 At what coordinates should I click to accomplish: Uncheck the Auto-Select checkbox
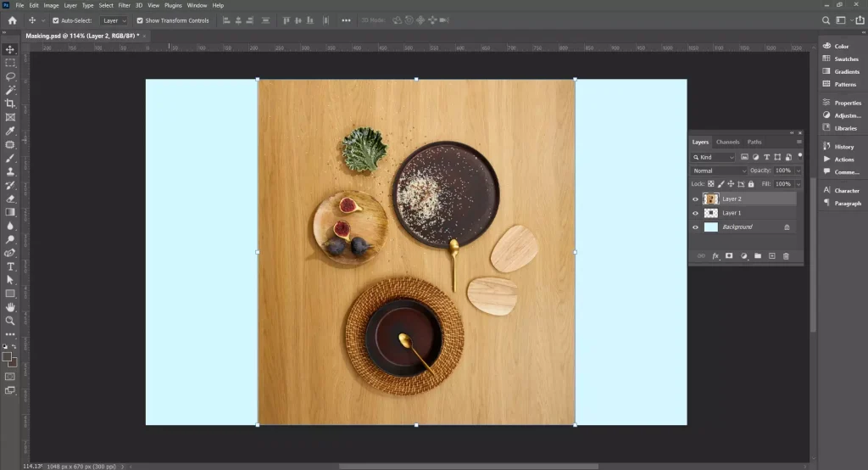click(x=56, y=20)
